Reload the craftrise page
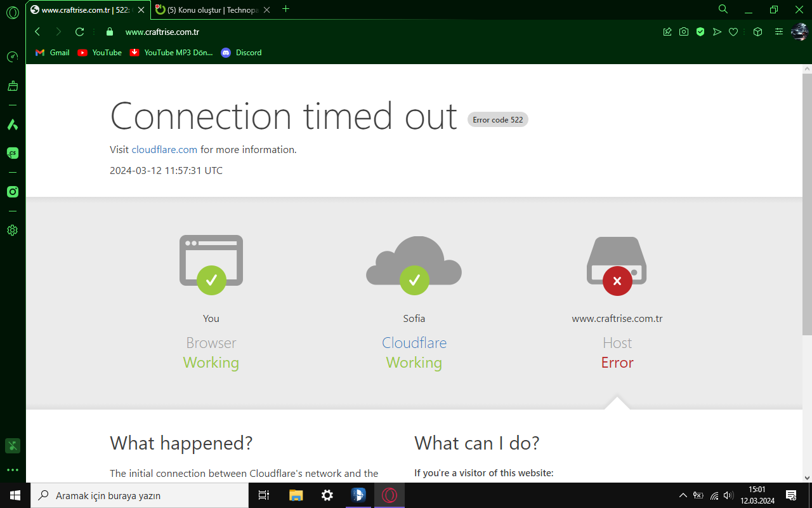 point(79,32)
